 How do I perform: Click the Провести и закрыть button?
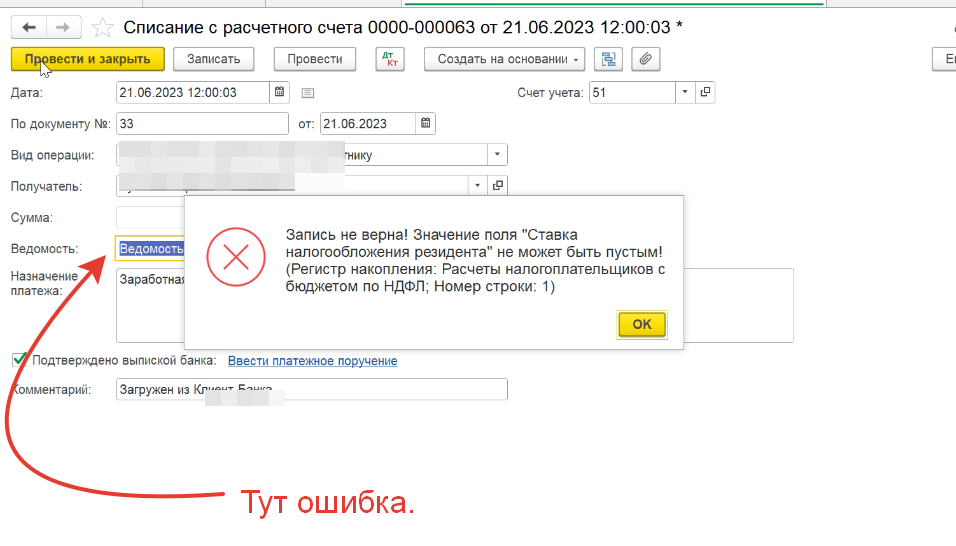coord(87,59)
